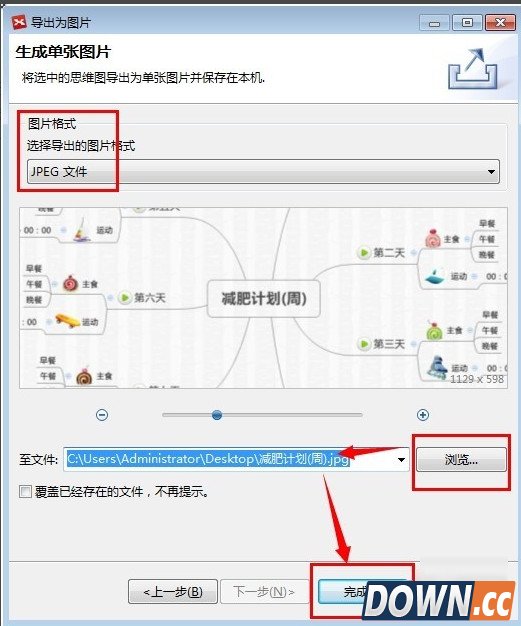
Task: Click the preview size slider handle
Action: coord(217,415)
